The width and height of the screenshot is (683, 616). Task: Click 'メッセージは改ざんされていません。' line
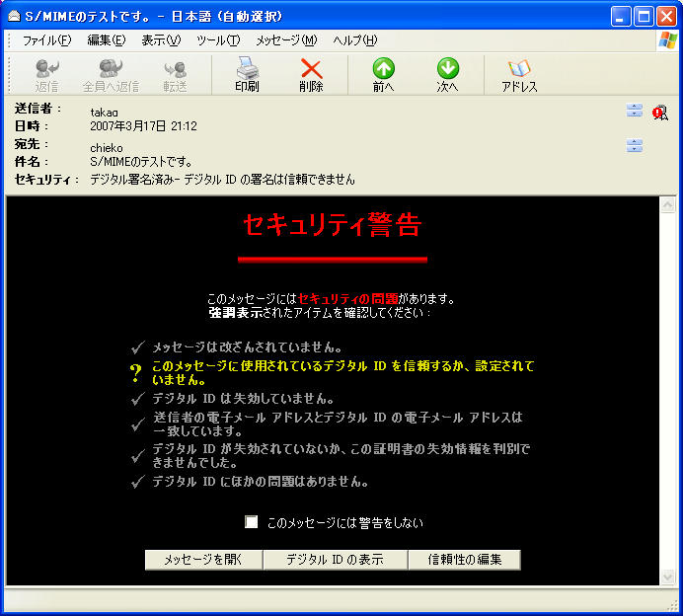point(247,347)
